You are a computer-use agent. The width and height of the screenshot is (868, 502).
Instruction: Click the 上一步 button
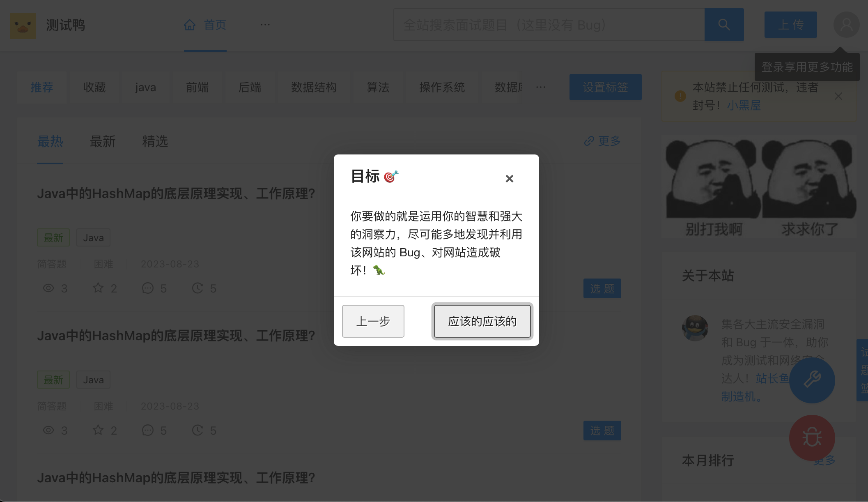coord(373,321)
